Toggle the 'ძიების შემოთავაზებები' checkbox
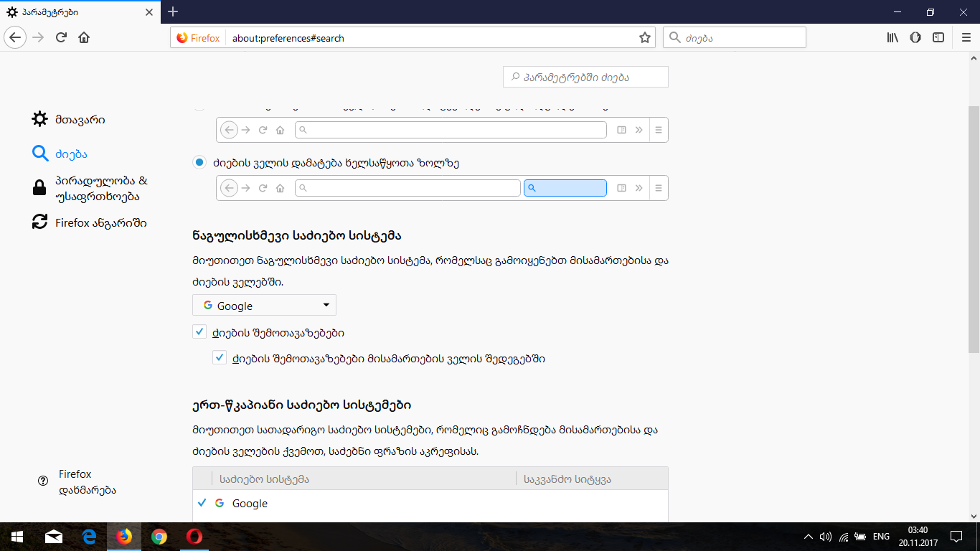 (x=199, y=332)
